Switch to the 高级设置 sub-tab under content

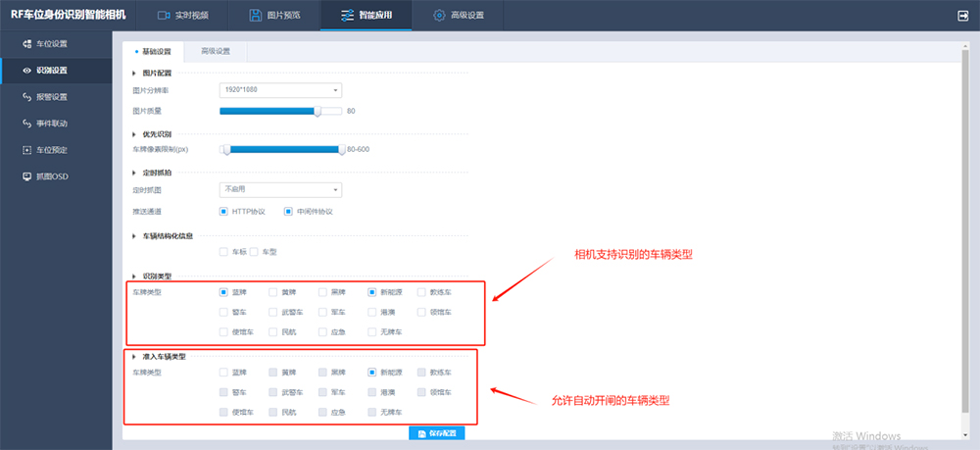(216, 51)
